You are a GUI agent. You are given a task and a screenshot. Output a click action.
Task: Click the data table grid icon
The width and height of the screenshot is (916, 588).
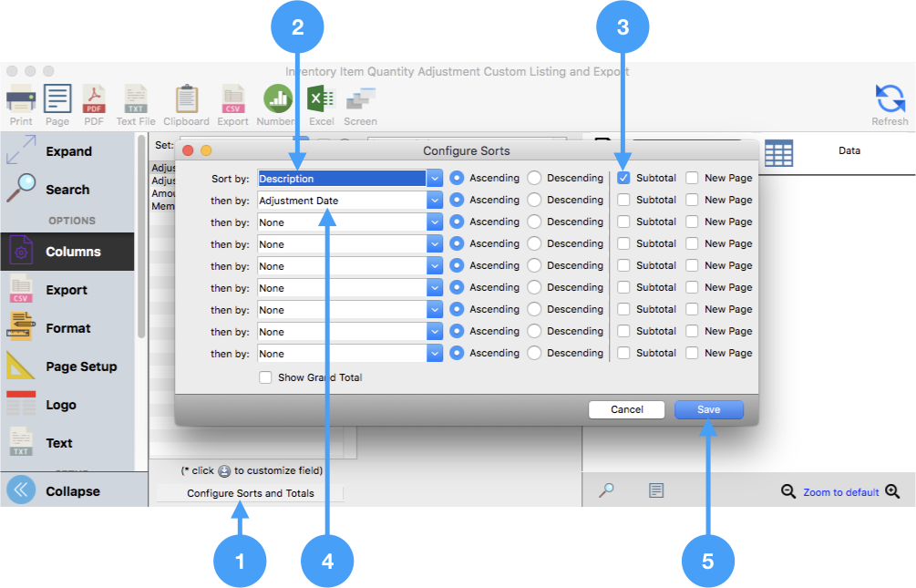click(778, 153)
